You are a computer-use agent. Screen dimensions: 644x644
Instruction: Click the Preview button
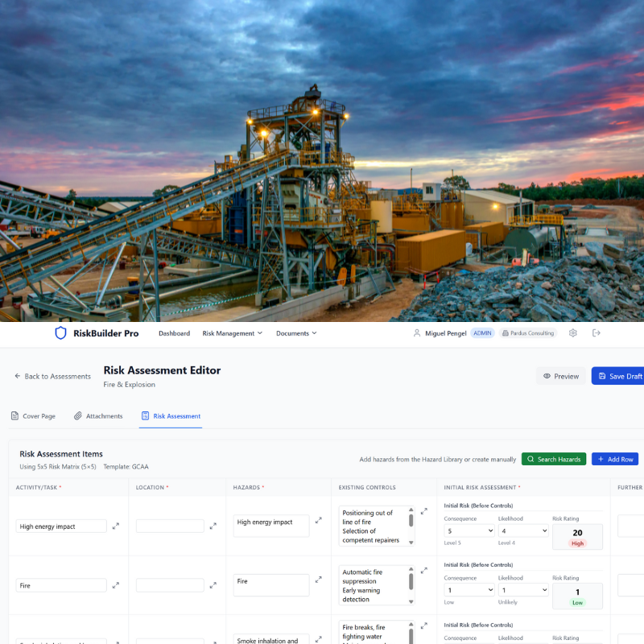[561, 376]
